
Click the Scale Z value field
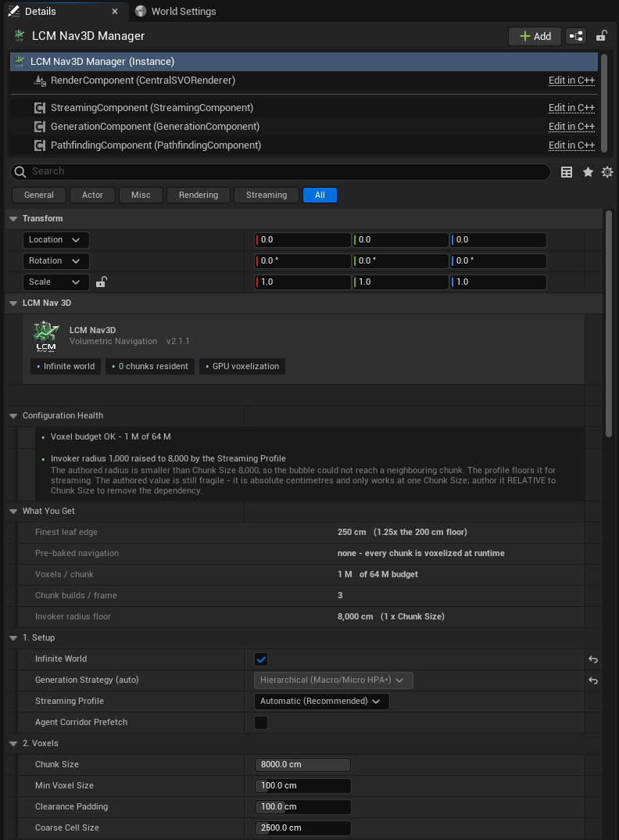pyautogui.click(x=498, y=282)
